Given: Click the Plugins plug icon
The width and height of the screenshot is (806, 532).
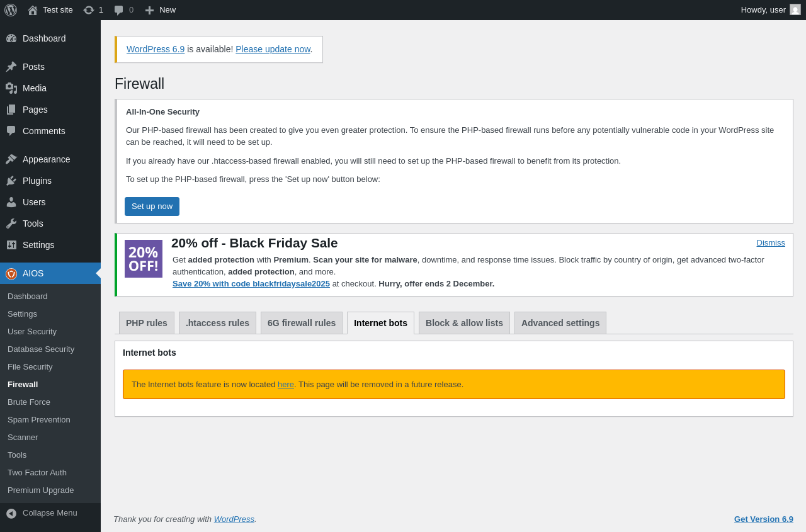Looking at the screenshot, I should coord(11,181).
